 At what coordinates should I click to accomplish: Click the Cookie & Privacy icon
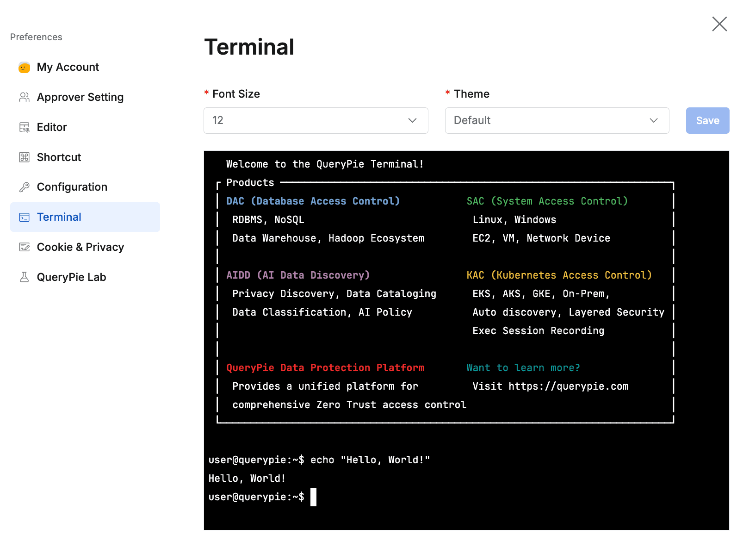point(25,247)
